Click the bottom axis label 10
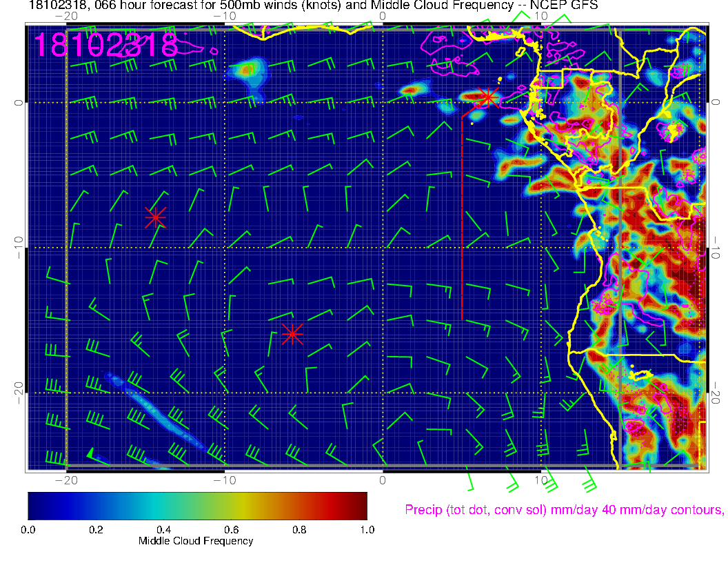Viewport: 728px width, 563px height. coord(541,480)
